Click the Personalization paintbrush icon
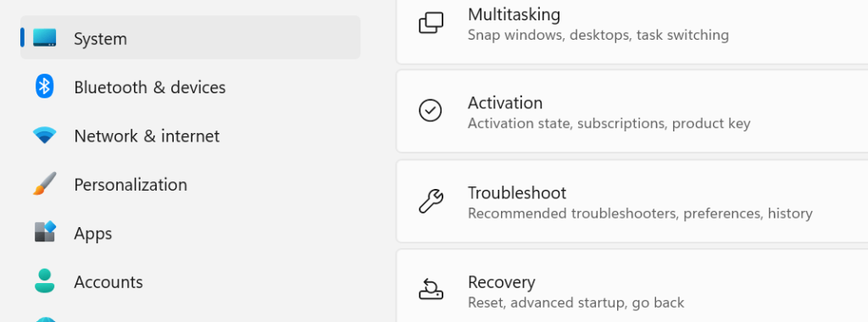The width and height of the screenshot is (868, 322). click(x=44, y=184)
